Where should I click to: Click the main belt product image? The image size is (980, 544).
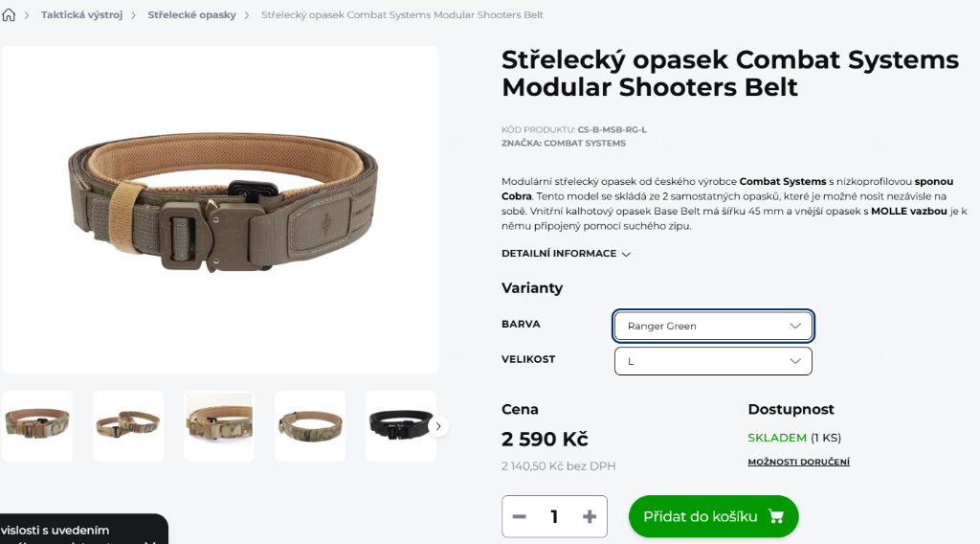click(220, 209)
